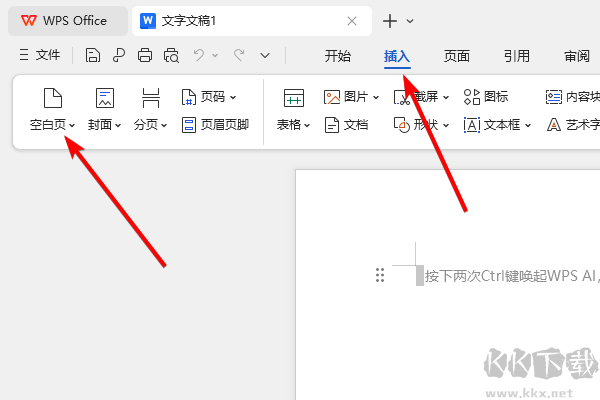Image resolution: width=600 pixels, height=400 pixels.
Task: Click the paragraph drag handle dots icon
Action: pyautogui.click(x=380, y=275)
